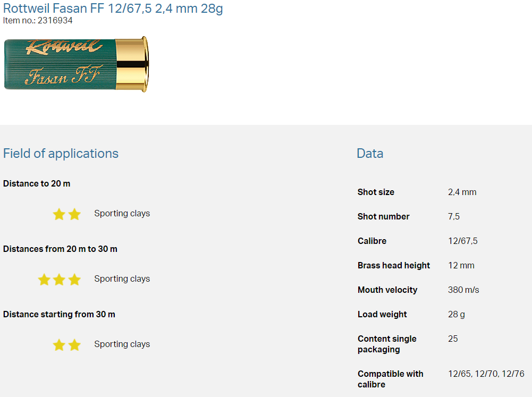Click the first star under Distance starting from 30 m
532x397 pixels.
[59, 345]
